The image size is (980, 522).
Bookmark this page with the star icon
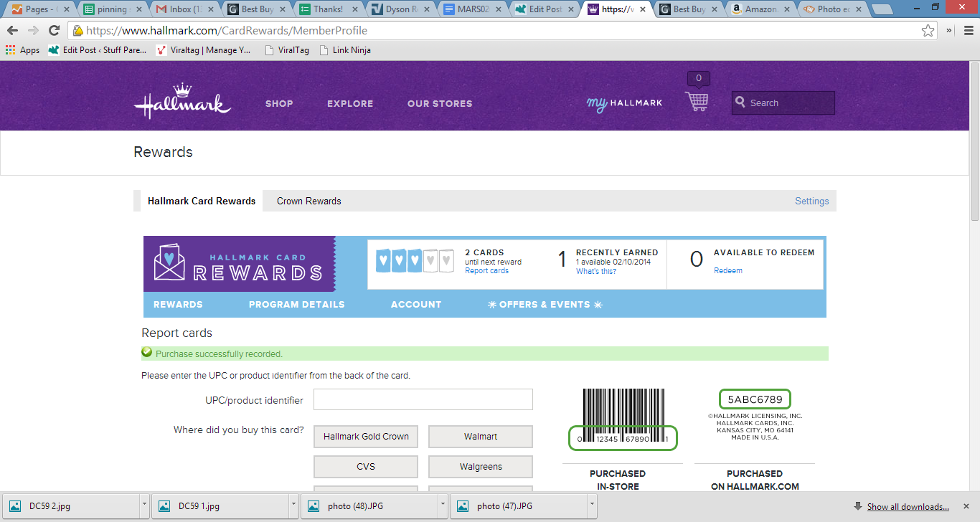point(928,30)
